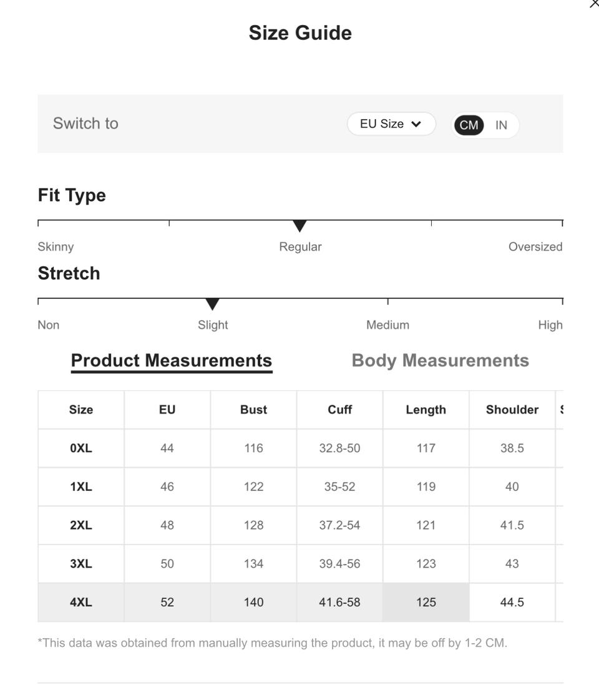Click the highlighted 125 length cell
Screen dimensions: 599x700
click(x=426, y=602)
